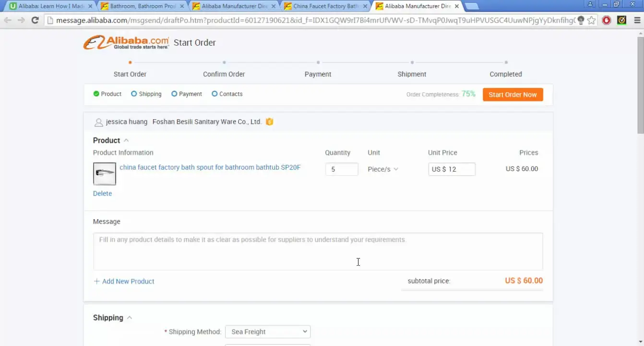Click the yellow checkmark extension icon
The height and width of the screenshot is (346, 644).
point(622,20)
